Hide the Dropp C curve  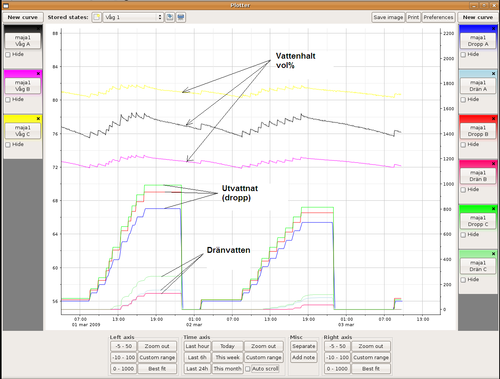point(463,235)
